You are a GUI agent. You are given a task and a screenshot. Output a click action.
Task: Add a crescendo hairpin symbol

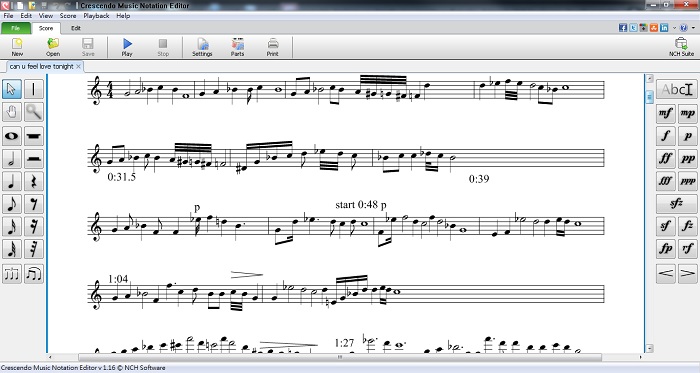[x=666, y=273]
